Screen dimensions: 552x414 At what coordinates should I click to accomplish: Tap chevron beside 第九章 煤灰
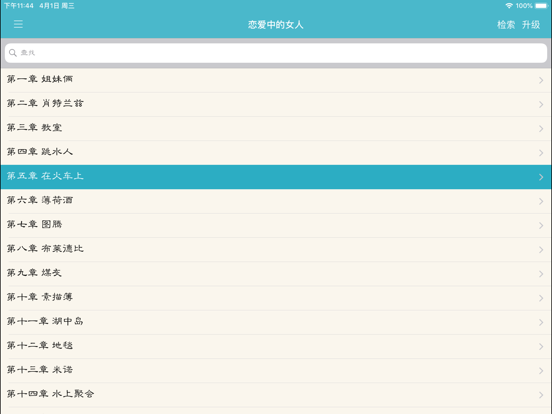[x=541, y=274]
